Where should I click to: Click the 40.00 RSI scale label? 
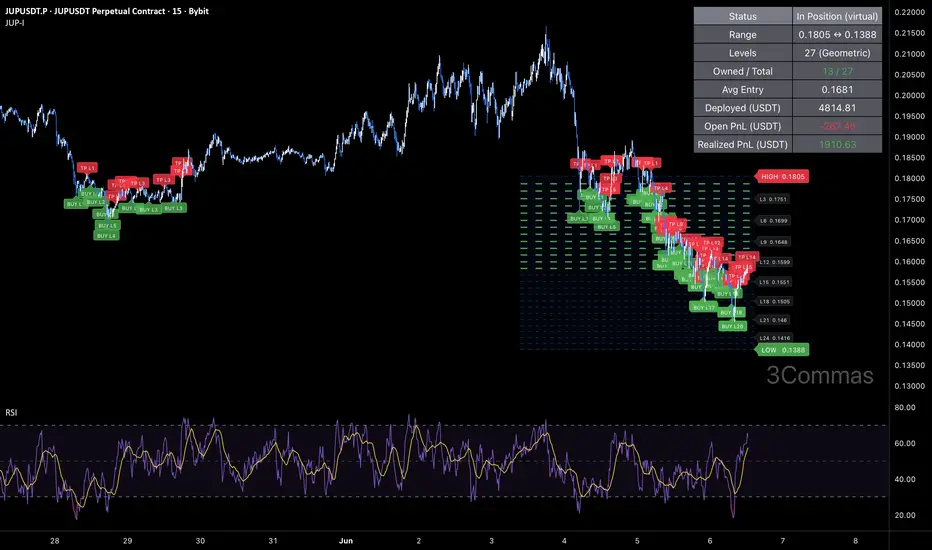click(x=905, y=479)
